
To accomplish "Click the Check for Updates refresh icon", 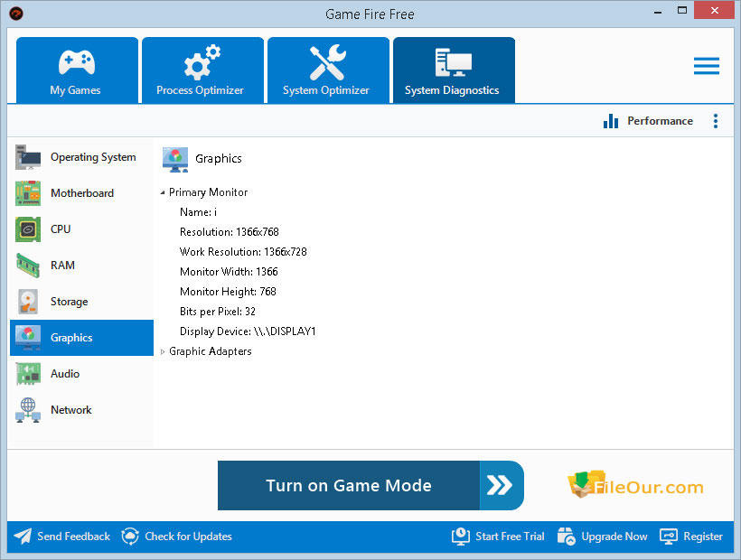I will point(130,537).
